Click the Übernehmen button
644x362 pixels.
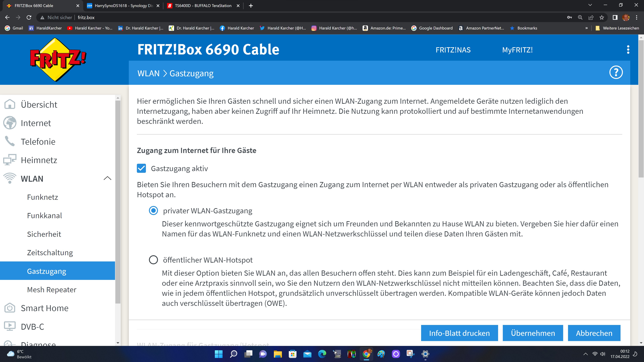[x=533, y=333]
